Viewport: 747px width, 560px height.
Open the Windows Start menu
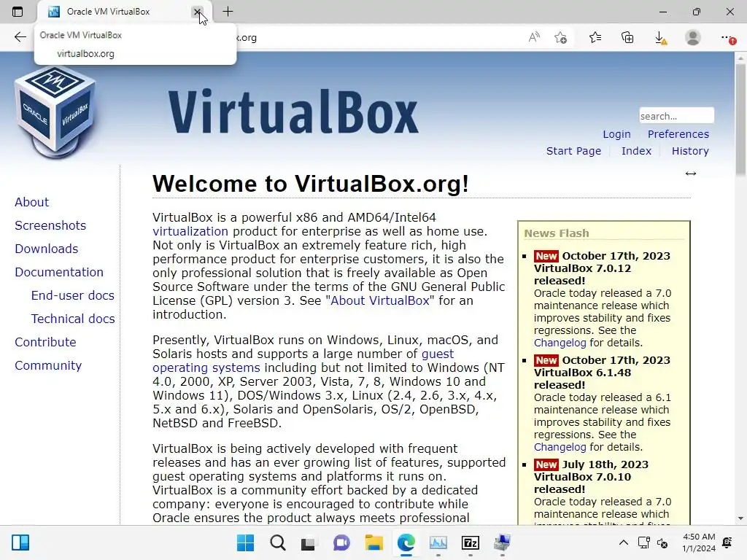click(x=245, y=542)
